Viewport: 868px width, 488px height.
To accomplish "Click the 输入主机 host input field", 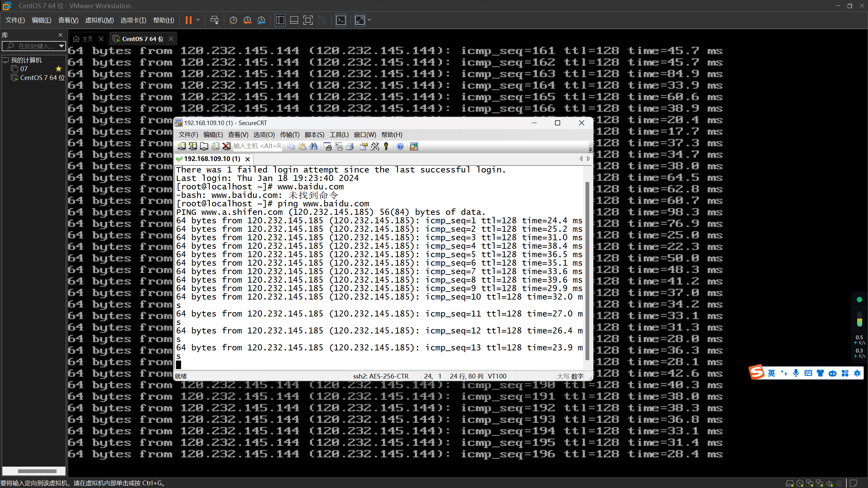I will pos(257,146).
